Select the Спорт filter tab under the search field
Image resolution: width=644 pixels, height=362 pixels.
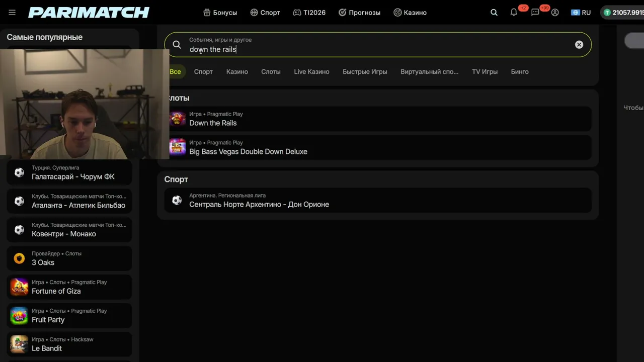203,72
